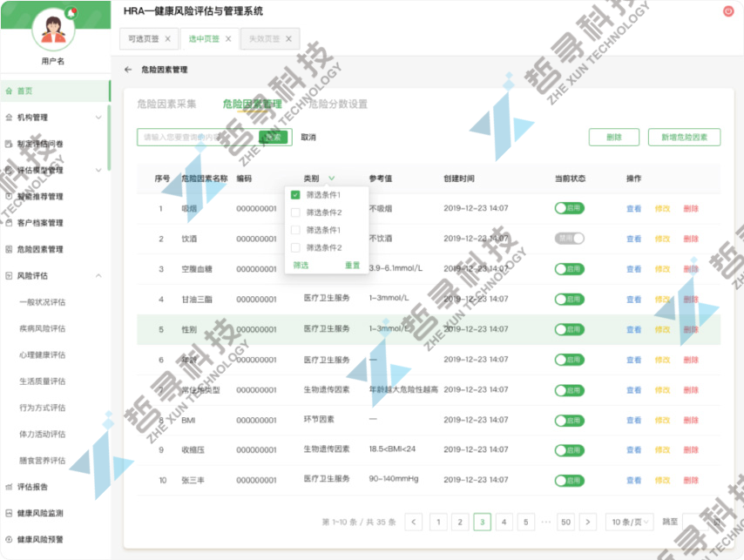744x560 pixels.
Task: Expand the 评估模型管理 menu chevron
Action: pyautogui.click(x=98, y=170)
